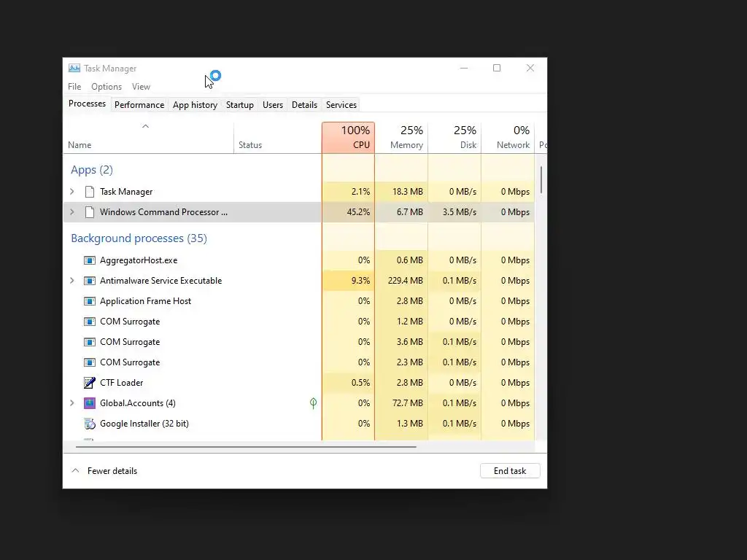The image size is (747, 560).
Task: Click the Application Frame Host icon
Action: pyautogui.click(x=89, y=301)
